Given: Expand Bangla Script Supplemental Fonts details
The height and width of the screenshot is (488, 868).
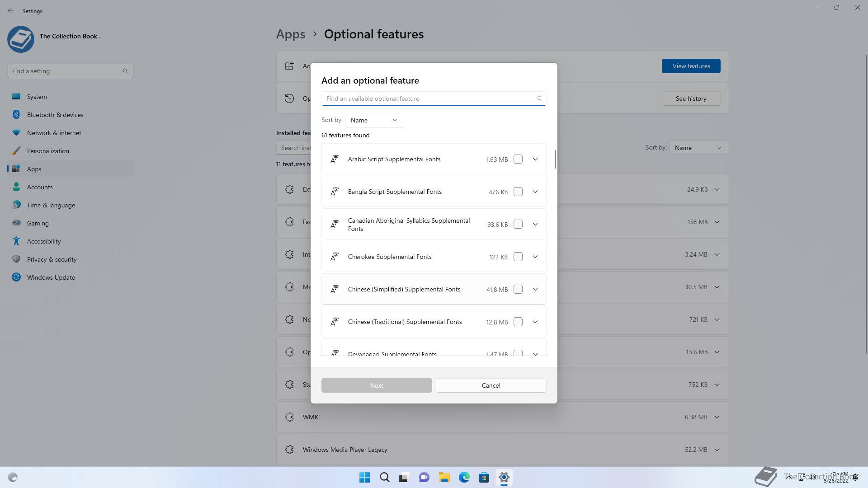Looking at the screenshot, I should point(535,192).
